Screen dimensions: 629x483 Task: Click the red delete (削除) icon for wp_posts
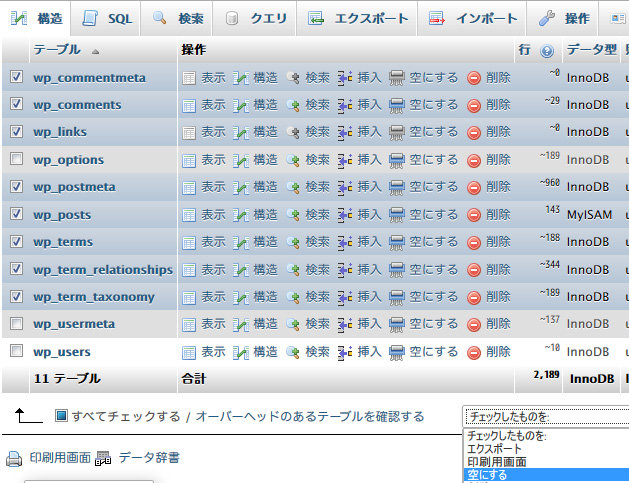coord(474,215)
